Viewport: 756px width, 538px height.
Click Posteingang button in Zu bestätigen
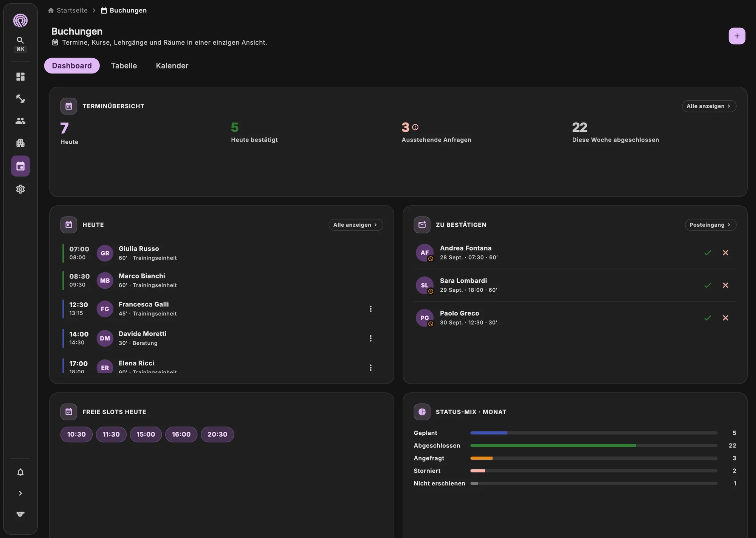(x=710, y=225)
